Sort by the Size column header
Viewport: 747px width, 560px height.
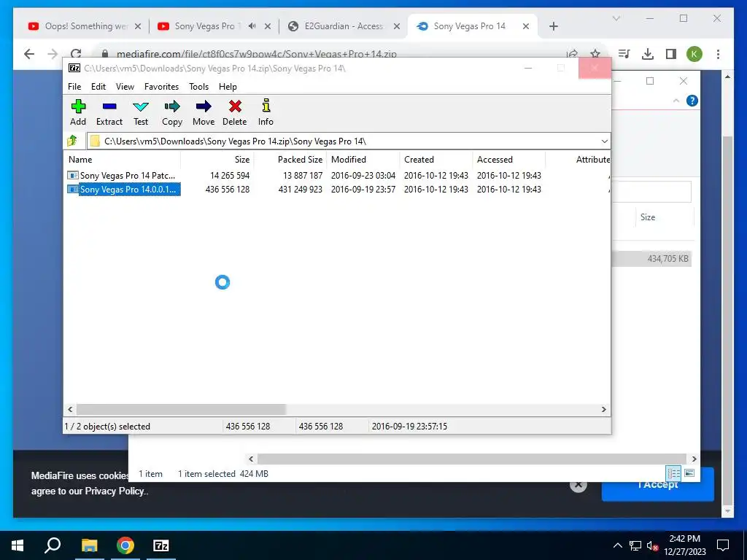point(217,160)
